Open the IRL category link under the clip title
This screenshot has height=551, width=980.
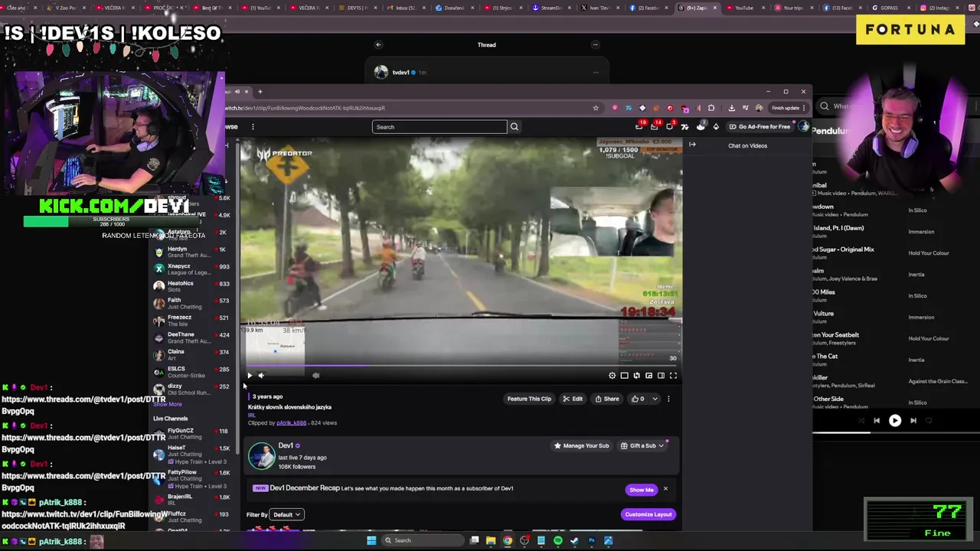[251, 415]
